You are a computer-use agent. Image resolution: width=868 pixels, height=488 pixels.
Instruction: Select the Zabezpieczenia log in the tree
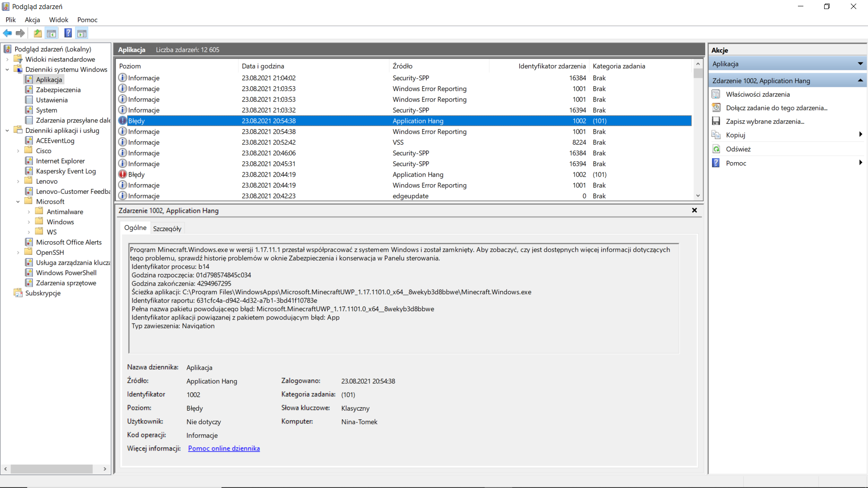pyautogui.click(x=58, y=89)
